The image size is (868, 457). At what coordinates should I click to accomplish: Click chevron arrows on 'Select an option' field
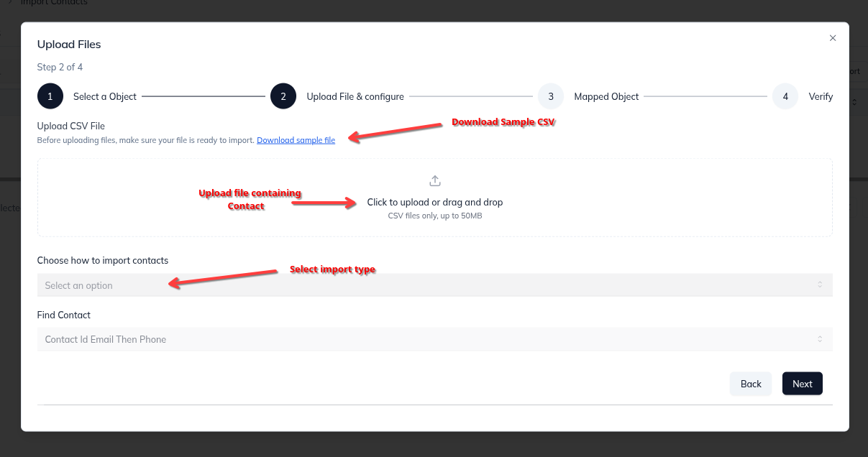tap(820, 285)
